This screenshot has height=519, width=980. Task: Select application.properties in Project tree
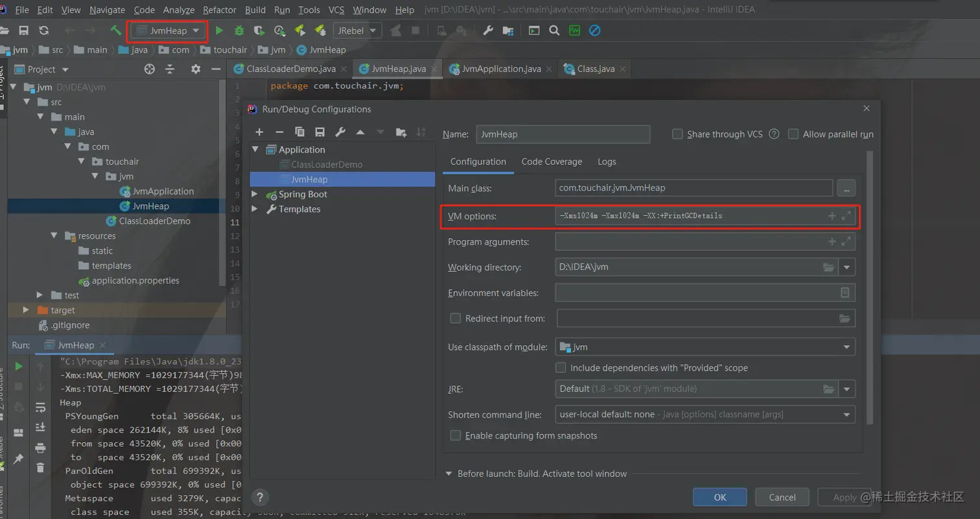[x=135, y=281]
